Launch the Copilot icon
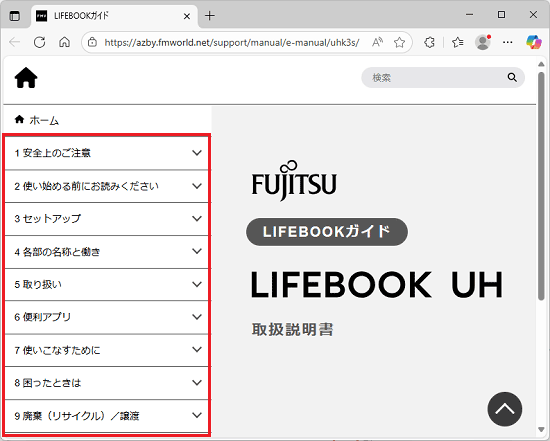 pyautogui.click(x=534, y=42)
